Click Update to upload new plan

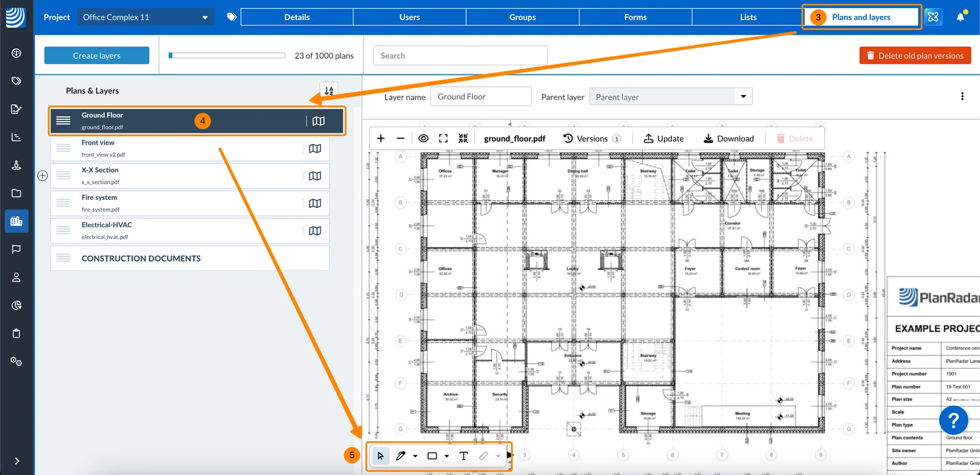click(663, 139)
